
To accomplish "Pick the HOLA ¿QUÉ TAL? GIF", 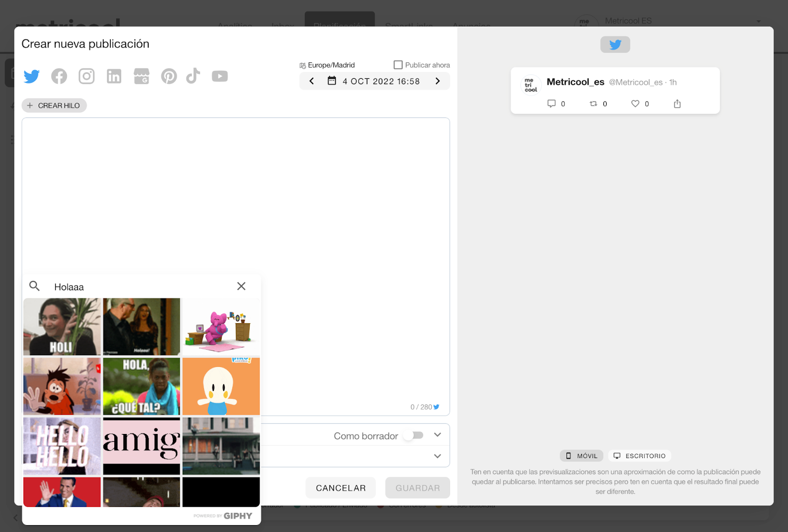I will point(141,386).
